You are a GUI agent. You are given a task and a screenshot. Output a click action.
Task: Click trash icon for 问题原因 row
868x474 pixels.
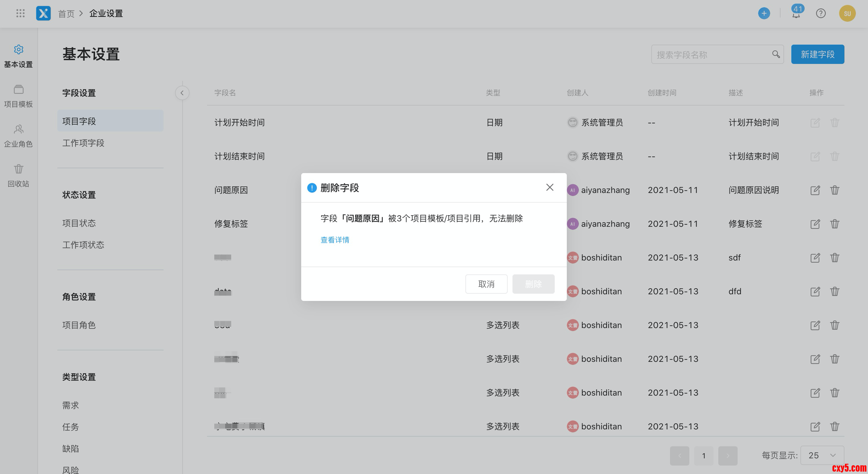click(834, 190)
